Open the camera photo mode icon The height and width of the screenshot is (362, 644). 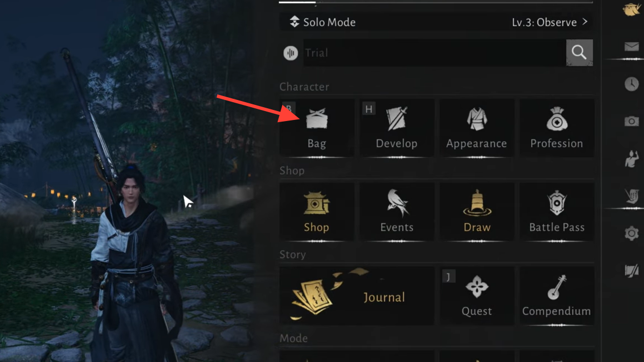pos(631,121)
